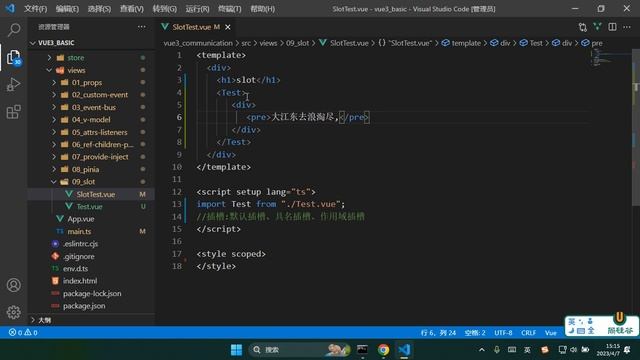Viewport: 640px width, 360px height.
Task: Open editor more actions menu
Action: pos(627,27)
